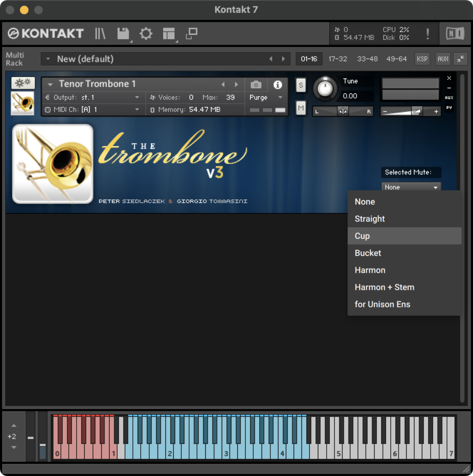
Task: Toggle minimized rack view icon
Action: 192,33
